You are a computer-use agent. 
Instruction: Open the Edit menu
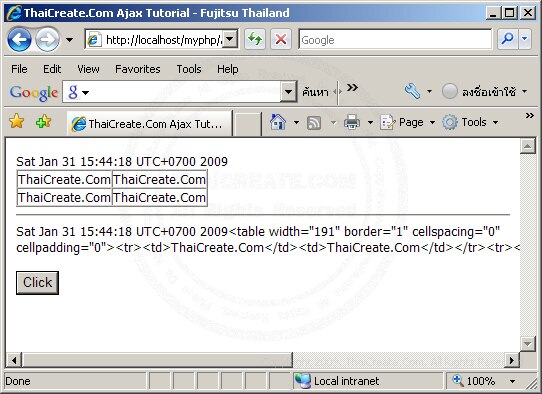(x=52, y=69)
